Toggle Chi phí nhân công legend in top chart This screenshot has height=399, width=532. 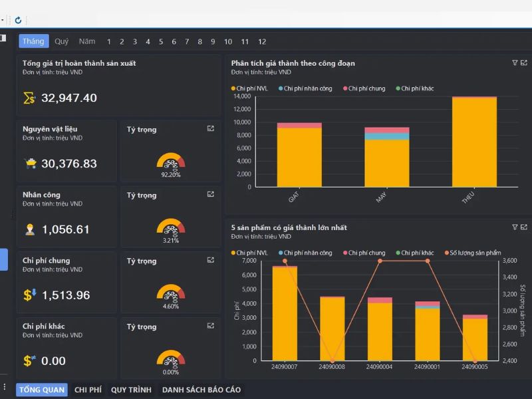tap(307, 88)
